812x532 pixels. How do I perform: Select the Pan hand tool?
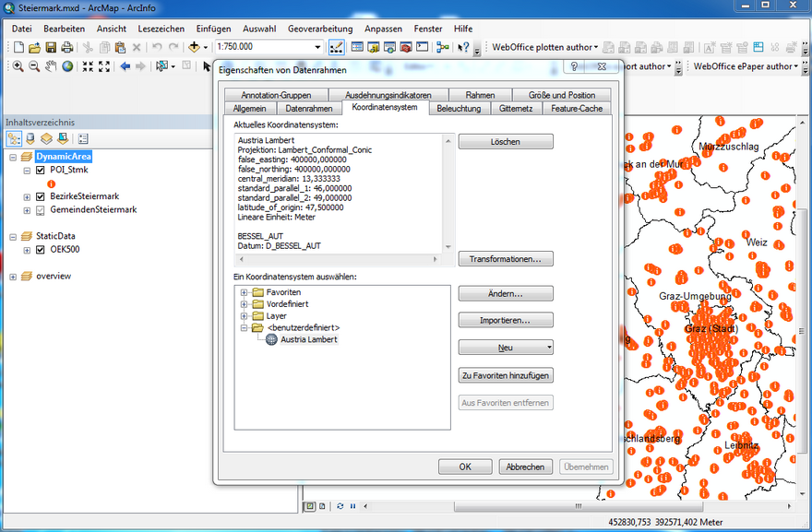tap(51, 66)
